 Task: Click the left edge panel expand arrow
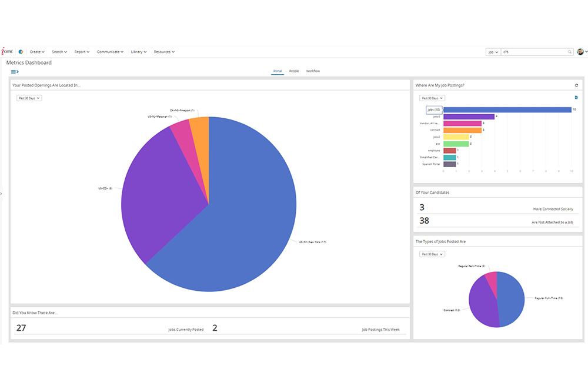2,194
